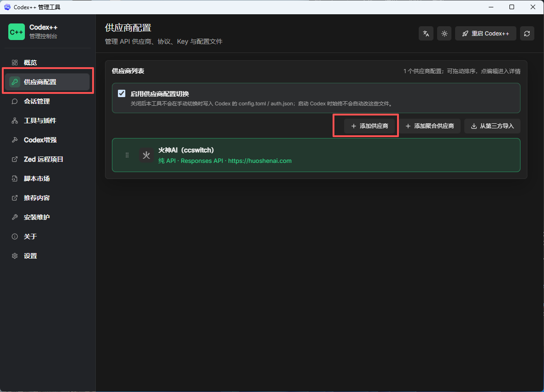The image size is (544, 392).
Task: Click the 启用供应商配置切换 label
Action: 159,93
